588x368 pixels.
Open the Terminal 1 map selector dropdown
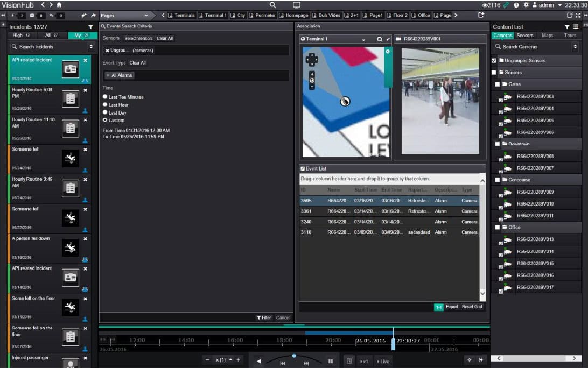(363, 39)
